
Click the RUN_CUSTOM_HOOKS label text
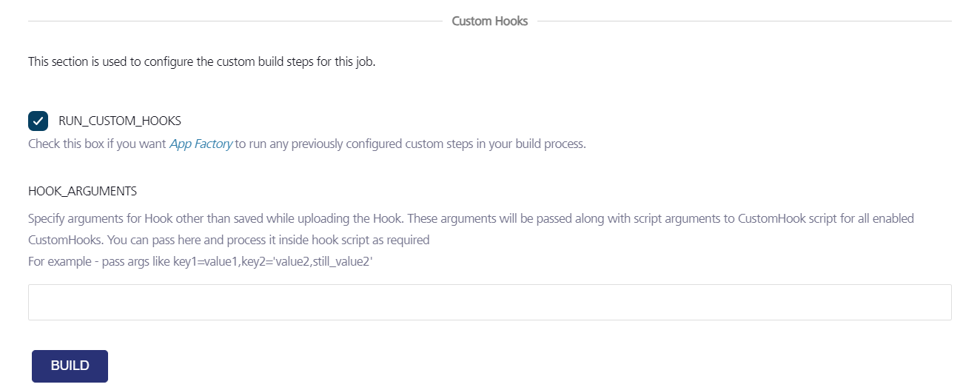pos(119,121)
